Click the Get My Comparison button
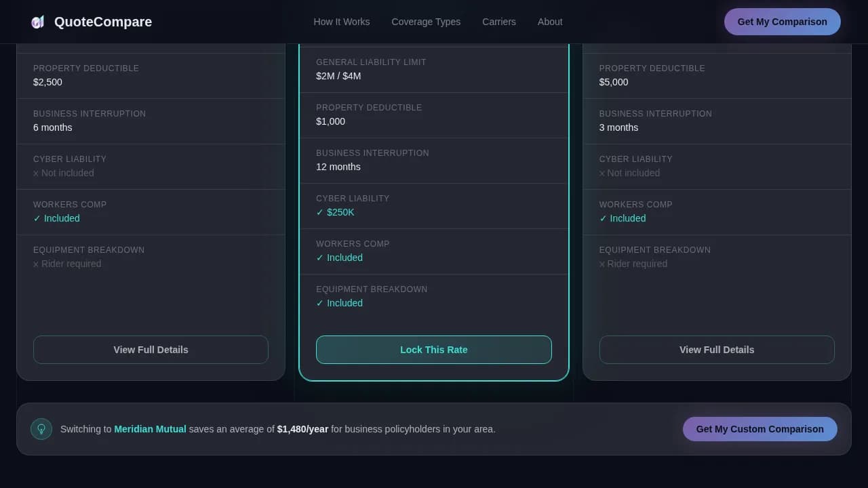The height and width of the screenshot is (488, 868). [782, 22]
